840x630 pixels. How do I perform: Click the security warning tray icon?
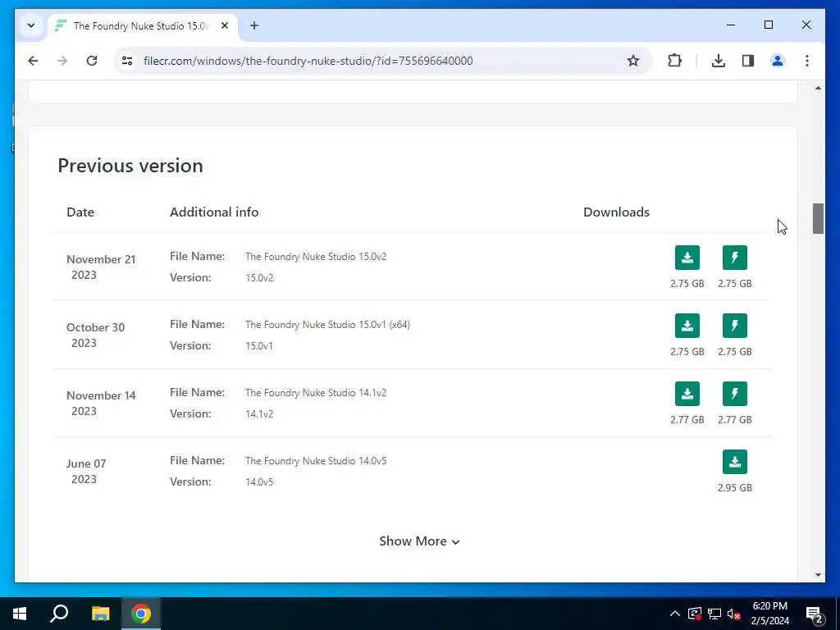694,614
